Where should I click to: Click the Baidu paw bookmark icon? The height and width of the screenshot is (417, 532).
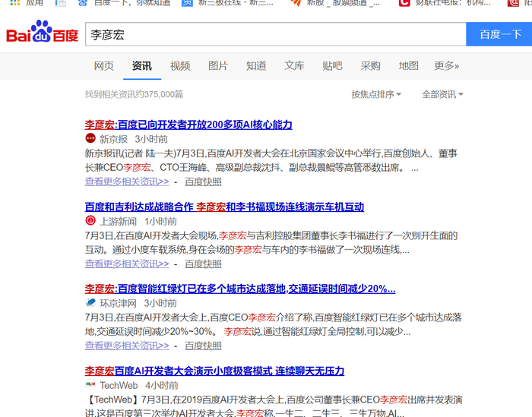point(82,3)
